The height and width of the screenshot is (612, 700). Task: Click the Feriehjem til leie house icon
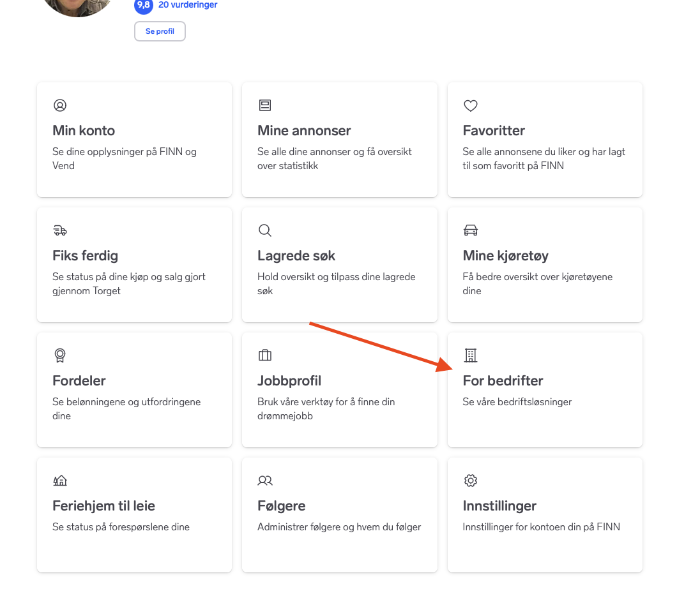[x=60, y=481]
